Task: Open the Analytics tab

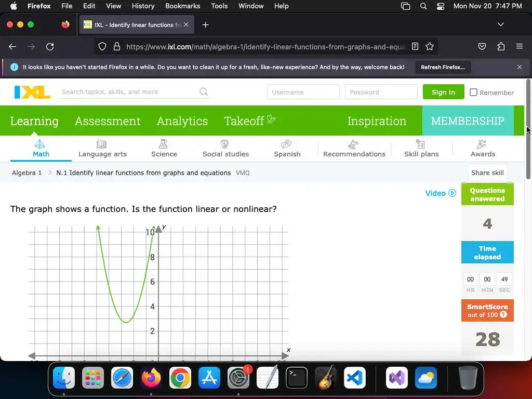Action: pyautogui.click(x=182, y=121)
